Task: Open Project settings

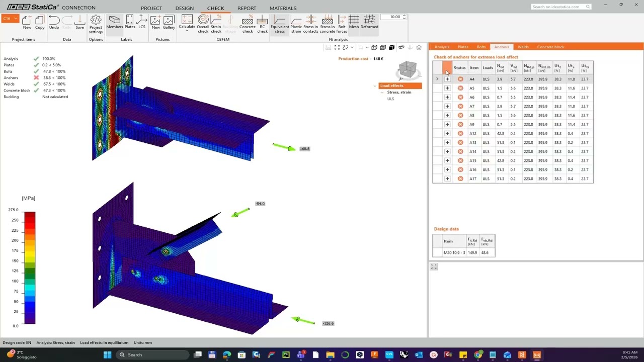Action: (96, 24)
